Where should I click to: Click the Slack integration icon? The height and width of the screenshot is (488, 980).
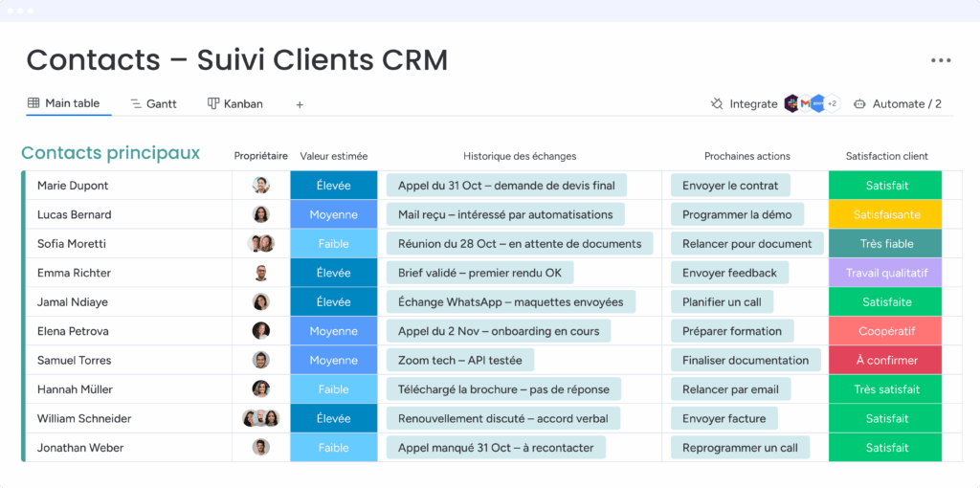coord(791,103)
